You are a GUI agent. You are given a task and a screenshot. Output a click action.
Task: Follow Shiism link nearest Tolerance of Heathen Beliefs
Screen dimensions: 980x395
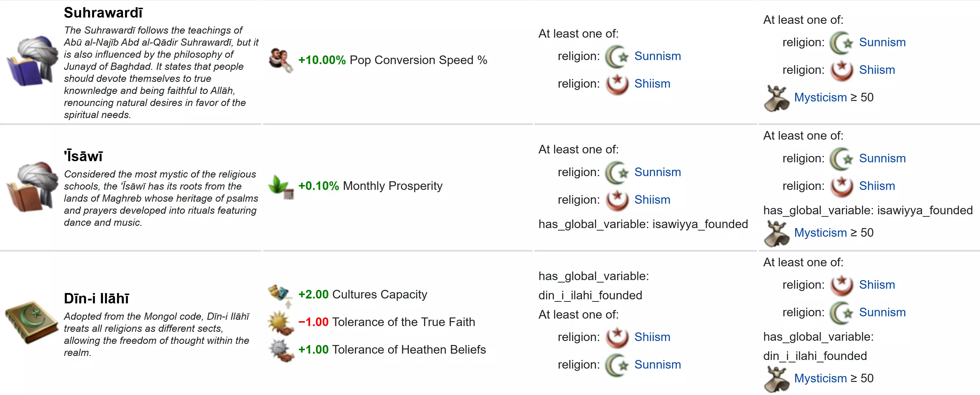coord(652,337)
